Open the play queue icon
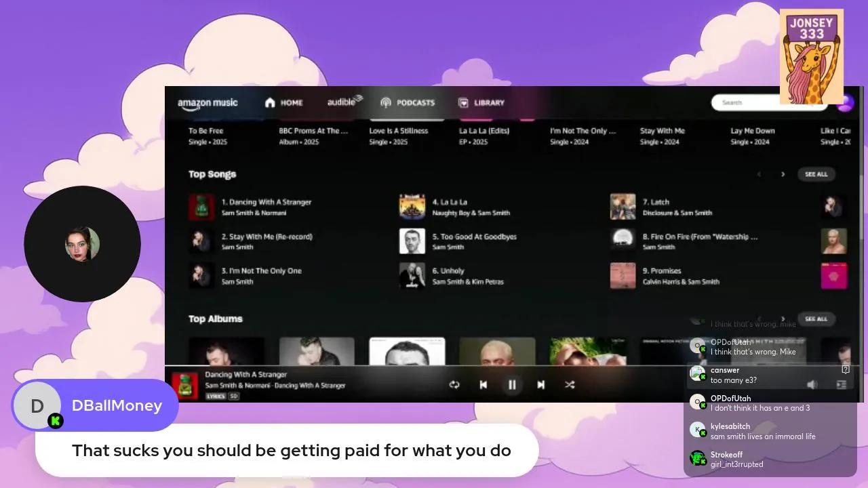 842,384
